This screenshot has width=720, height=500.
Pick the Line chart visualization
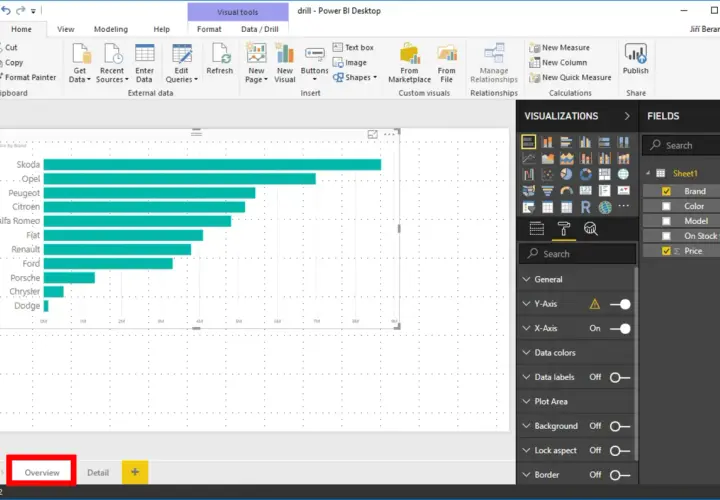529,158
